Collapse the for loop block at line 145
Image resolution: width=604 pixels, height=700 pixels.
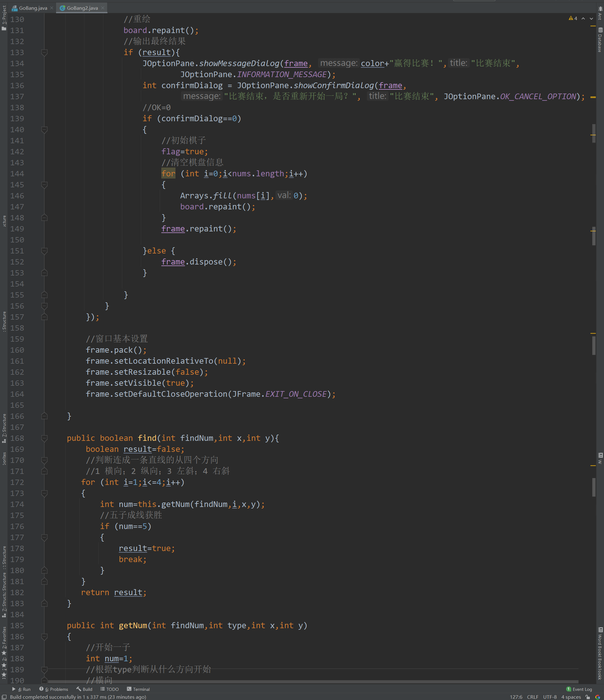pyautogui.click(x=44, y=185)
